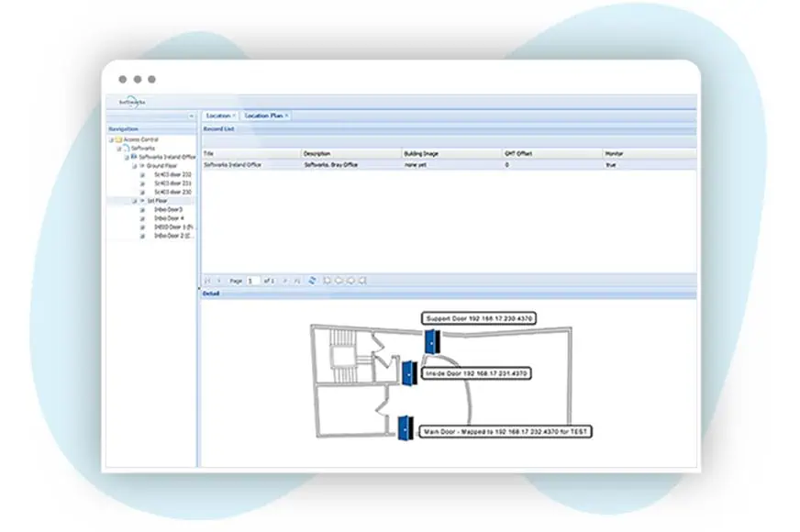Select Sc403 door 232 in the tree
Screen dimensions: 800x532
pos(173,175)
